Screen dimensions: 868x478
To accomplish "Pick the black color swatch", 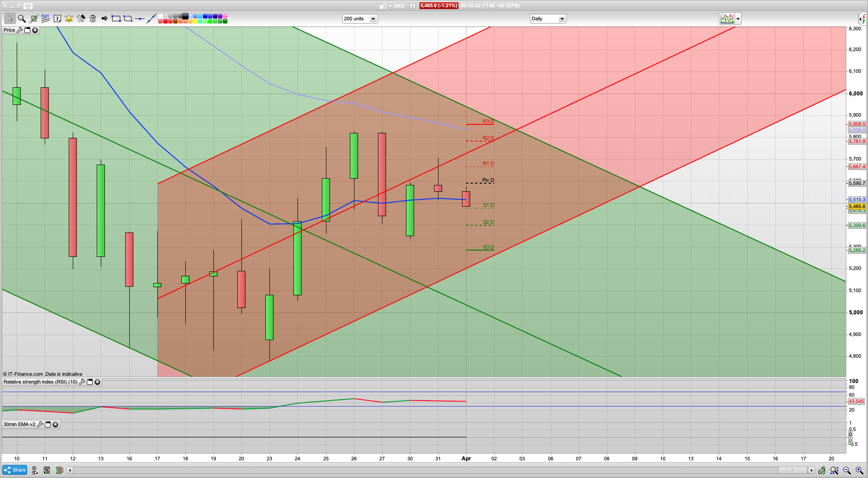I will [x=185, y=16].
